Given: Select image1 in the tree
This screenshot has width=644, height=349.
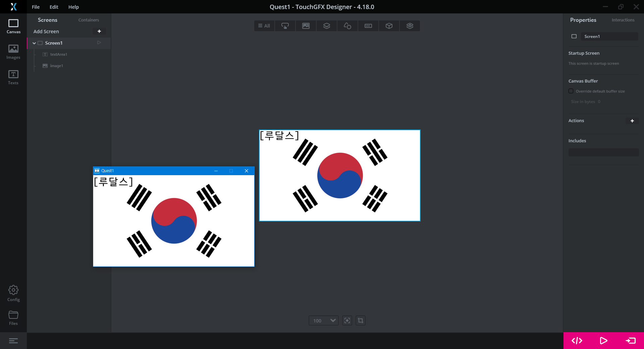Looking at the screenshot, I should [x=57, y=66].
